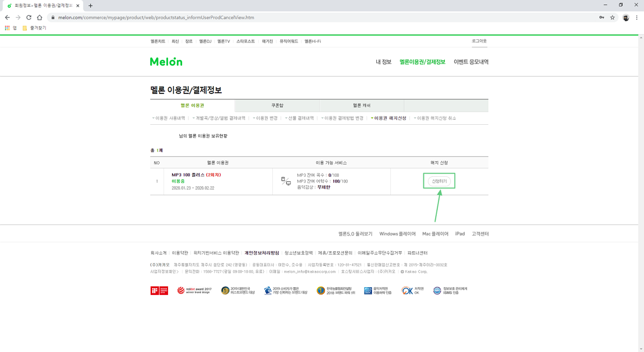Open the 회사소개 footer link
This screenshot has width=644, height=352.
pos(158,253)
